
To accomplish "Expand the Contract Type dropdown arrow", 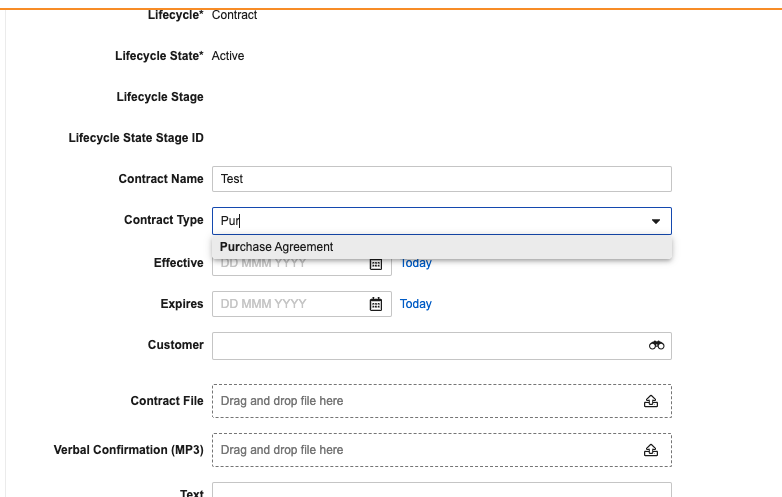I will point(656,221).
